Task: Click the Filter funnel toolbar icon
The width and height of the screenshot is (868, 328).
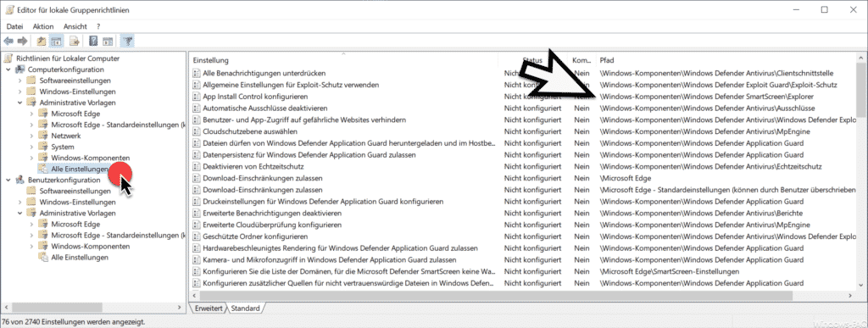Action: (127, 41)
